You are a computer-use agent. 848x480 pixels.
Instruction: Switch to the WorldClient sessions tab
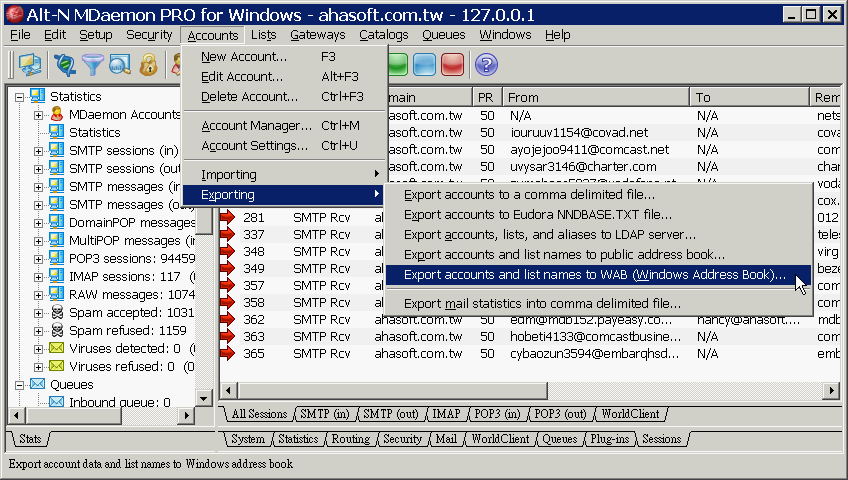point(630,414)
